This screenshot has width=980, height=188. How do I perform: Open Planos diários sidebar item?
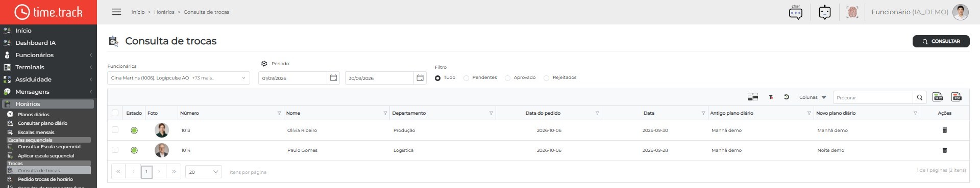pyautogui.click(x=34, y=115)
